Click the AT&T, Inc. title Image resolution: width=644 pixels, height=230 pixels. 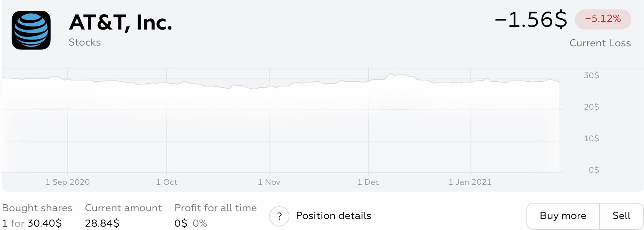(120, 22)
